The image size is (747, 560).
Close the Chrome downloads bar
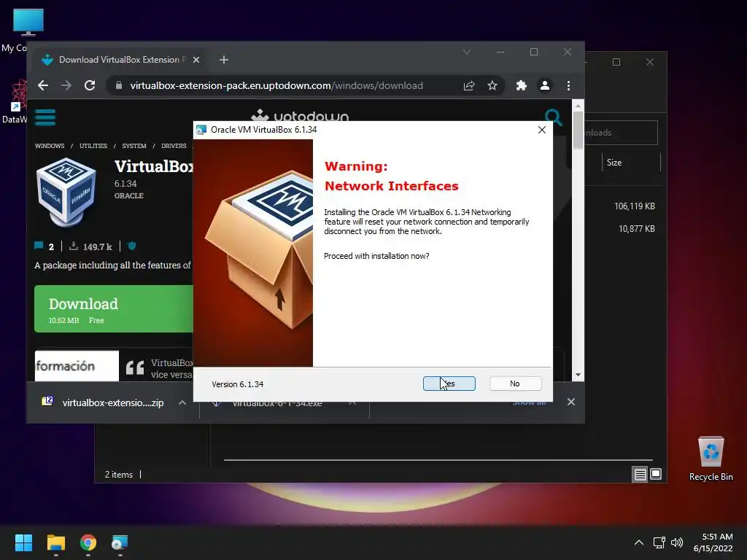pyautogui.click(x=570, y=402)
